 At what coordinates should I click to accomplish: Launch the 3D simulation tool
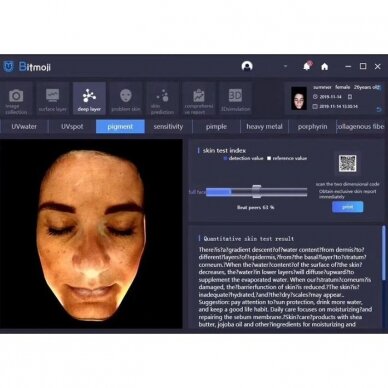235,99
